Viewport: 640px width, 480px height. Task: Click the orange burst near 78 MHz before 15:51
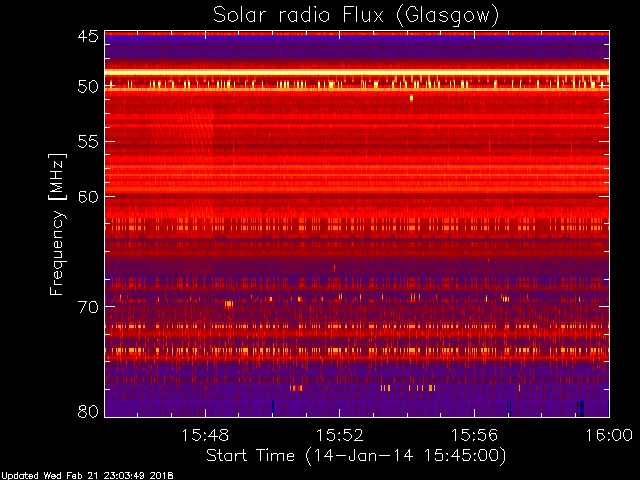296,388
